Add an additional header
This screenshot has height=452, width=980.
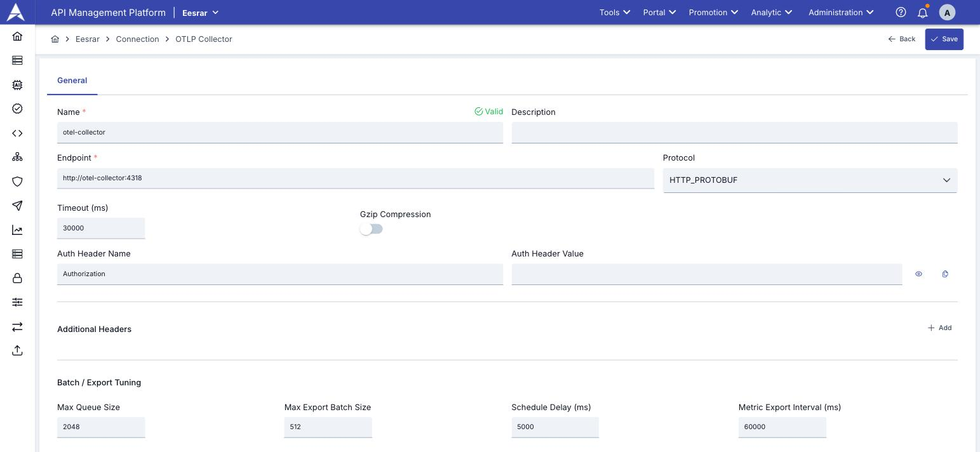tap(939, 328)
